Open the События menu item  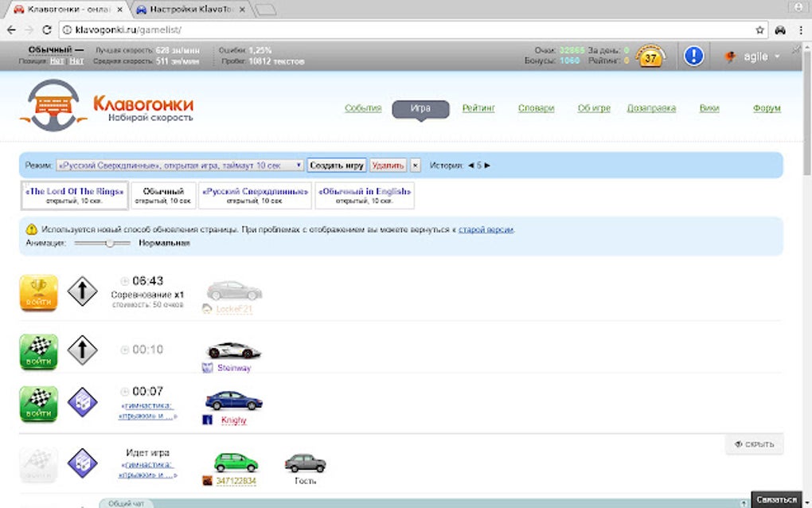(x=363, y=107)
